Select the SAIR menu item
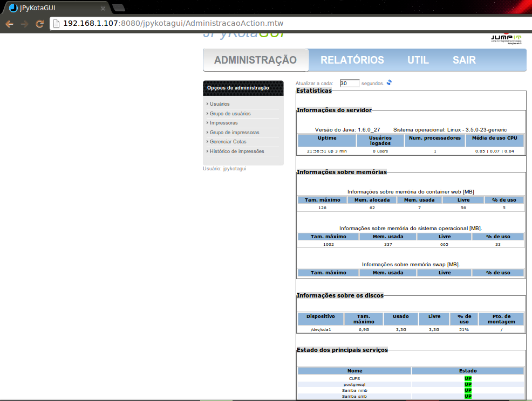 [463, 60]
